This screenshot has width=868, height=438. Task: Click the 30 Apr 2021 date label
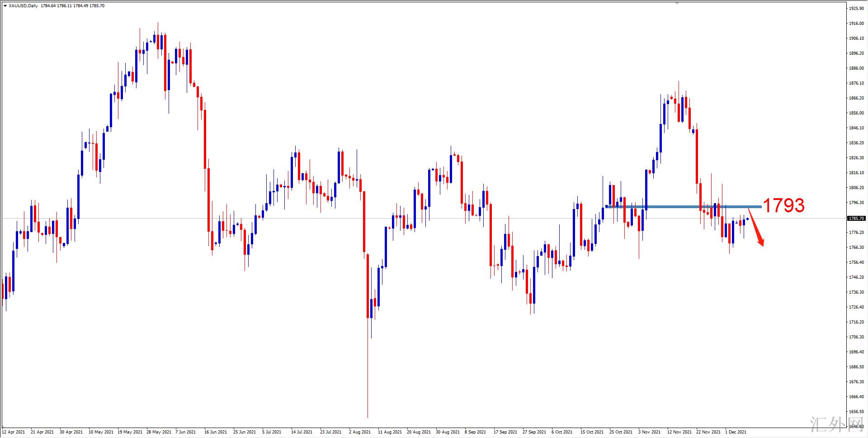(x=71, y=432)
